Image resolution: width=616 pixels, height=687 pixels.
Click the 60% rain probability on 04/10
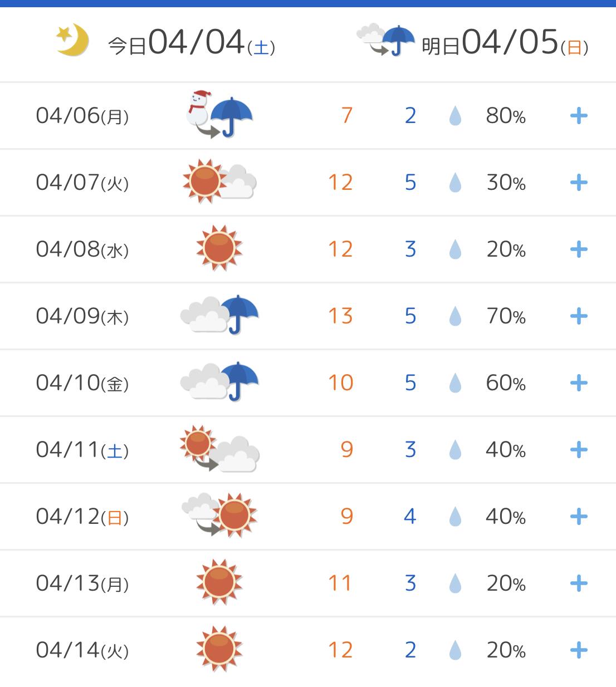[506, 383]
